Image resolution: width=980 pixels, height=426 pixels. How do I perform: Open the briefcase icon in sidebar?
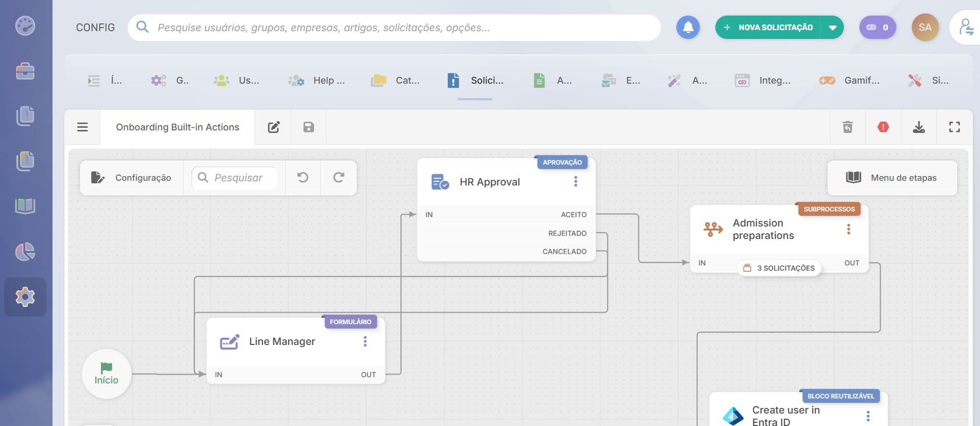pyautogui.click(x=25, y=71)
